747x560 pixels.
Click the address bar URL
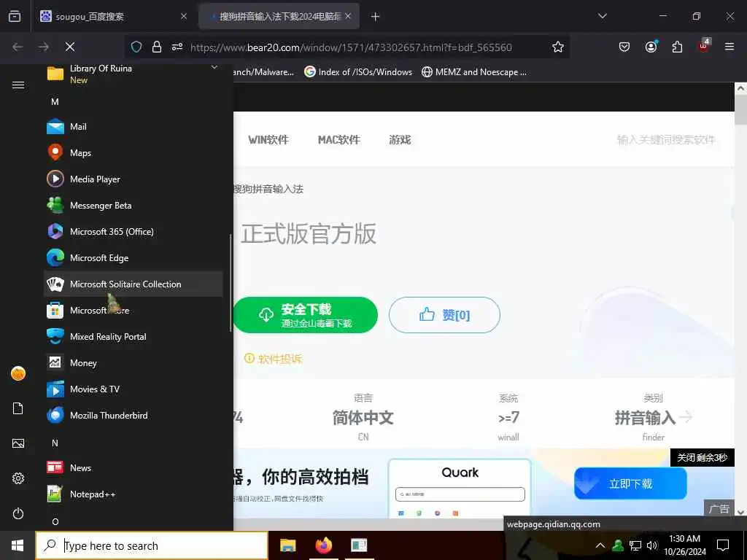351,47
